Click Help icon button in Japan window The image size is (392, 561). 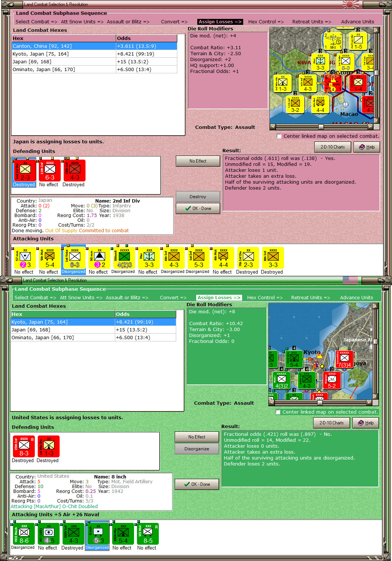[366, 147]
